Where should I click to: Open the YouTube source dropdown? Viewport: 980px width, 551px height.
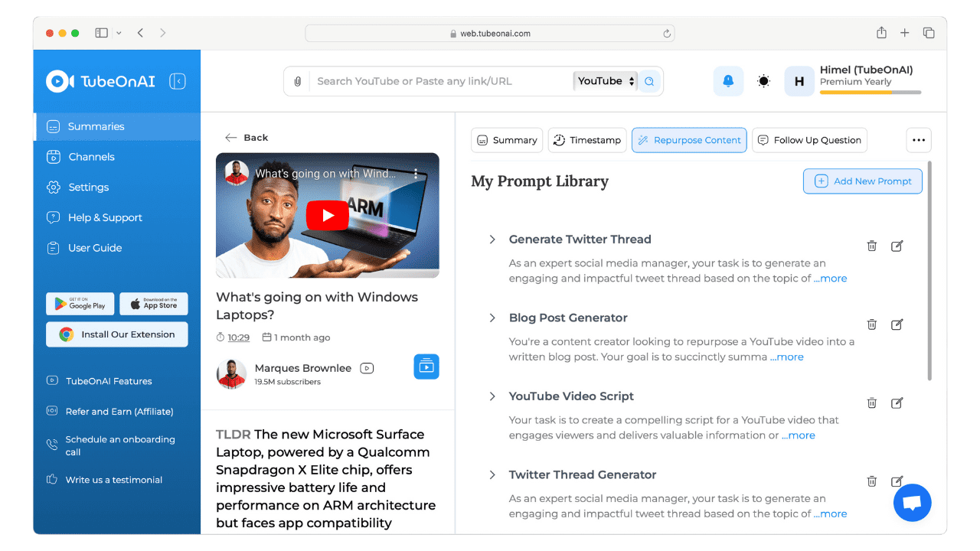tap(606, 81)
